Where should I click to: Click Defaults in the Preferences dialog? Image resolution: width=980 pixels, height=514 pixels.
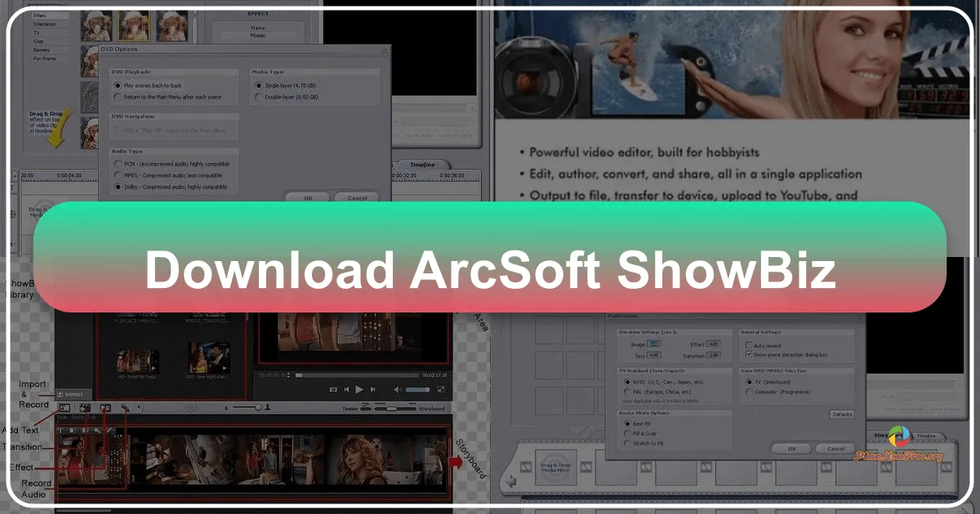tap(843, 414)
